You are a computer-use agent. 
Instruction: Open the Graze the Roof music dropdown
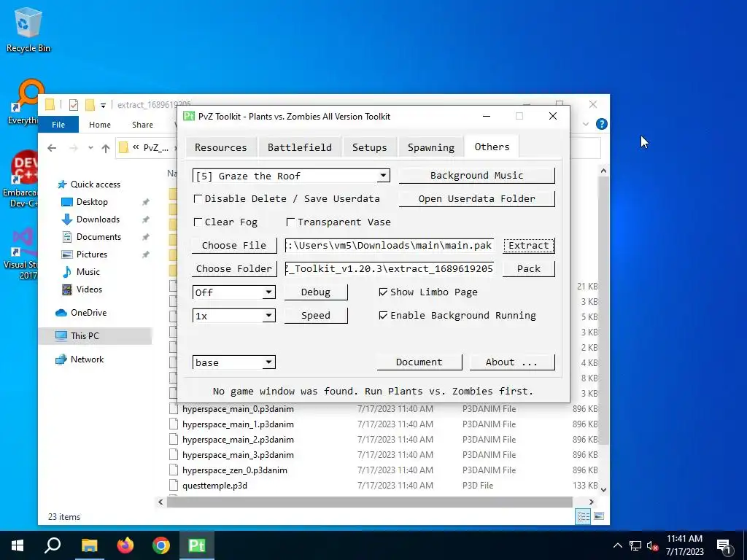pyautogui.click(x=383, y=176)
